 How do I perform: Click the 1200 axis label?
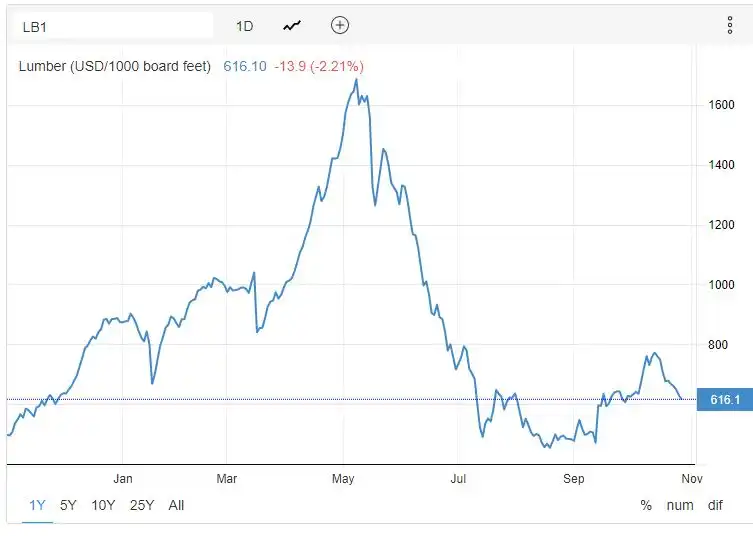(x=721, y=225)
